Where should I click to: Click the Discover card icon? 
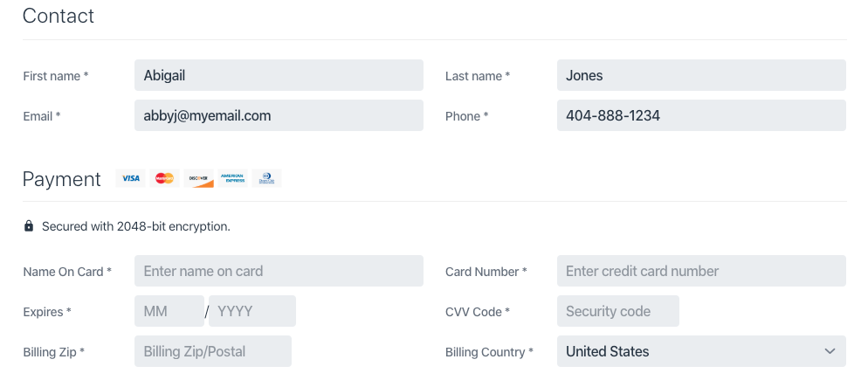[198, 178]
